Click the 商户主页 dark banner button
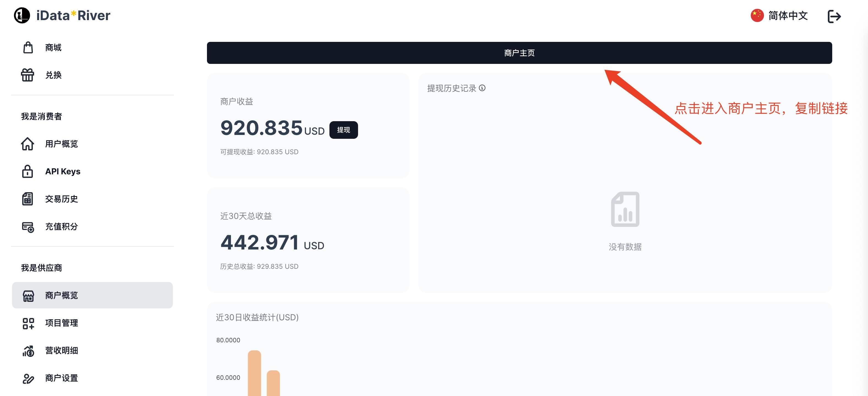868x396 pixels. 519,53
